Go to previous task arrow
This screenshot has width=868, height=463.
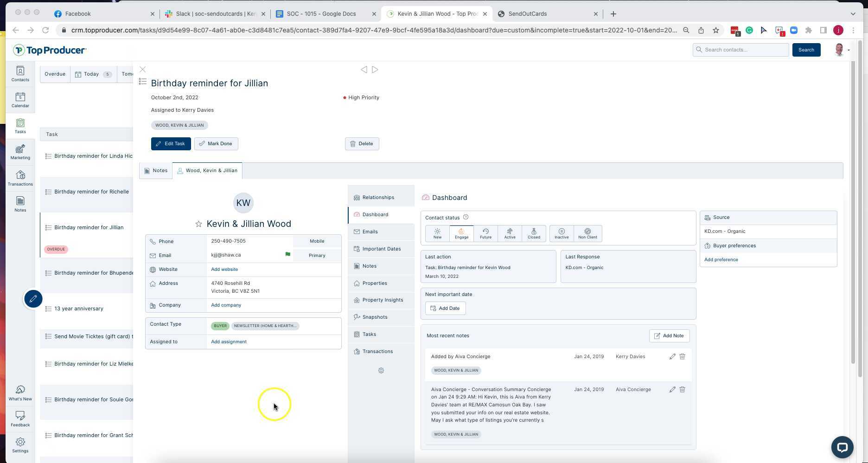tap(364, 70)
